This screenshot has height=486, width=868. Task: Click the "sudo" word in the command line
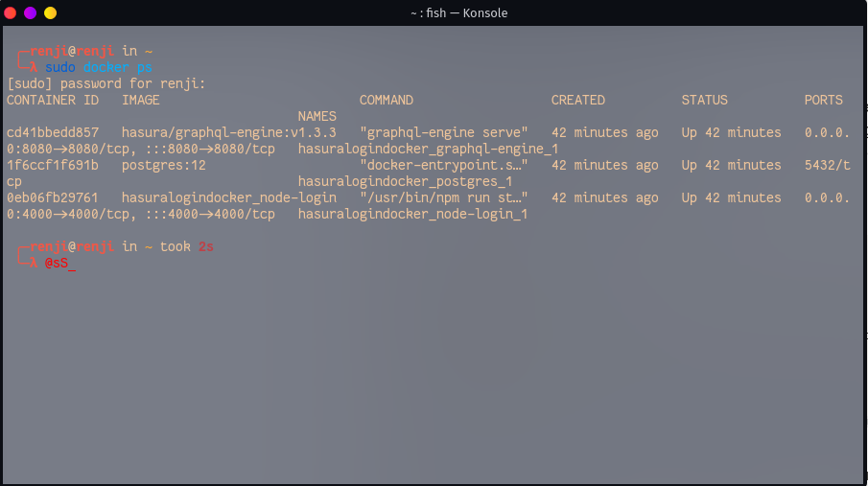[60, 67]
